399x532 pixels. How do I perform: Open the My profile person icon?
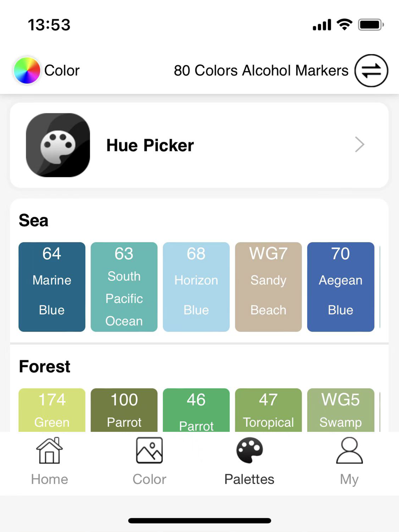coord(349,451)
